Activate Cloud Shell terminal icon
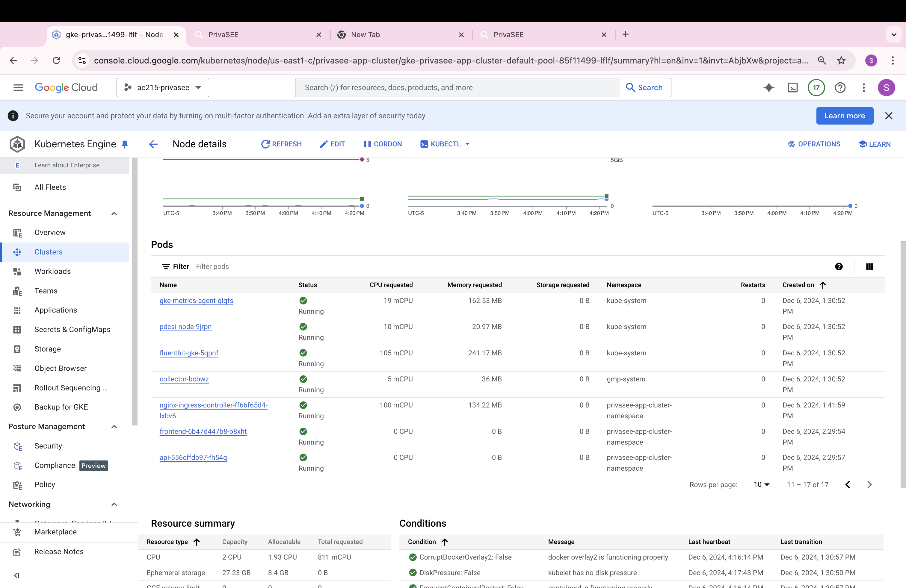Image resolution: width=906 pixels, height=588 pixels. point(792,87)
